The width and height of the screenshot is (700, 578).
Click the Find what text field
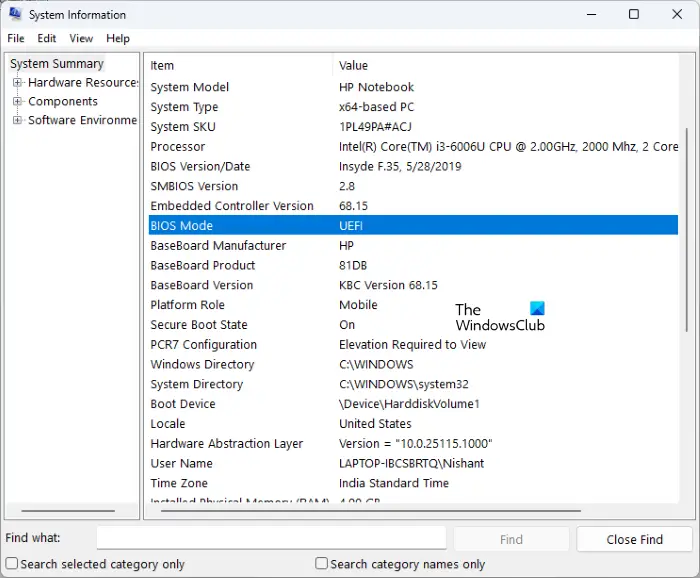tap(271, 538)
